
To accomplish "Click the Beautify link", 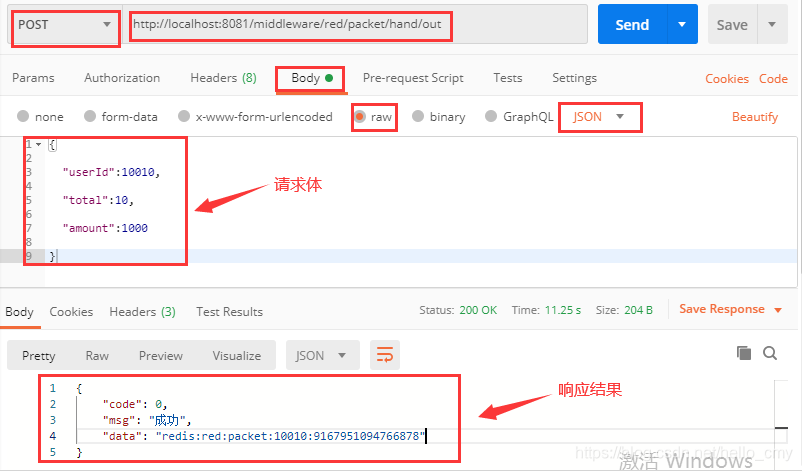I will pos(755,117).
